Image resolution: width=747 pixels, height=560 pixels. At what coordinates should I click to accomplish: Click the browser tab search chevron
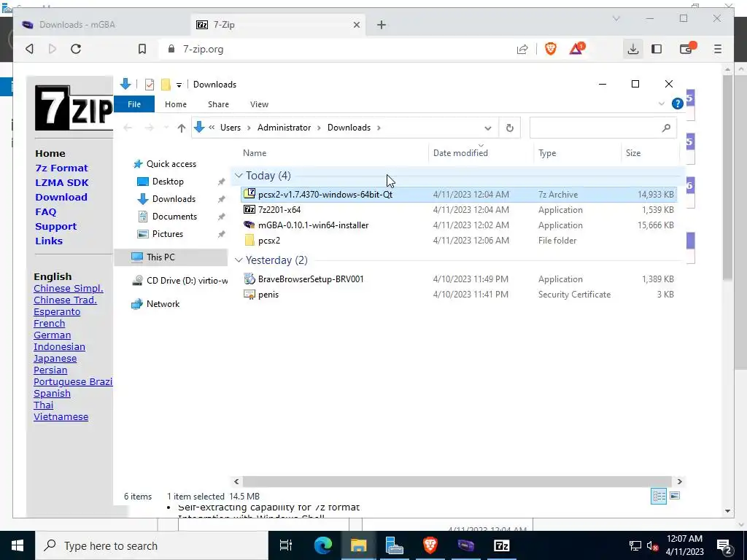[x=616, y=19]
